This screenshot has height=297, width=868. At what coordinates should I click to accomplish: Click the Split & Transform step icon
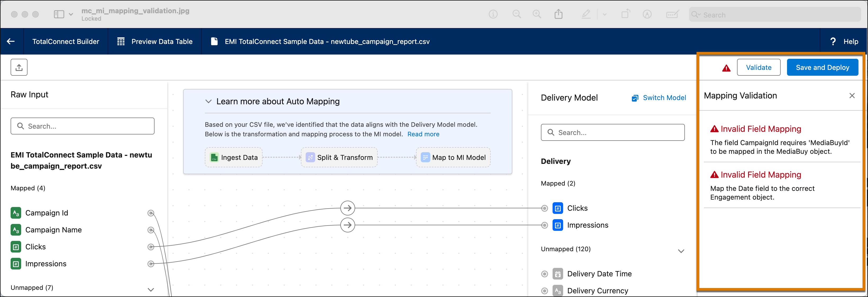310,157
